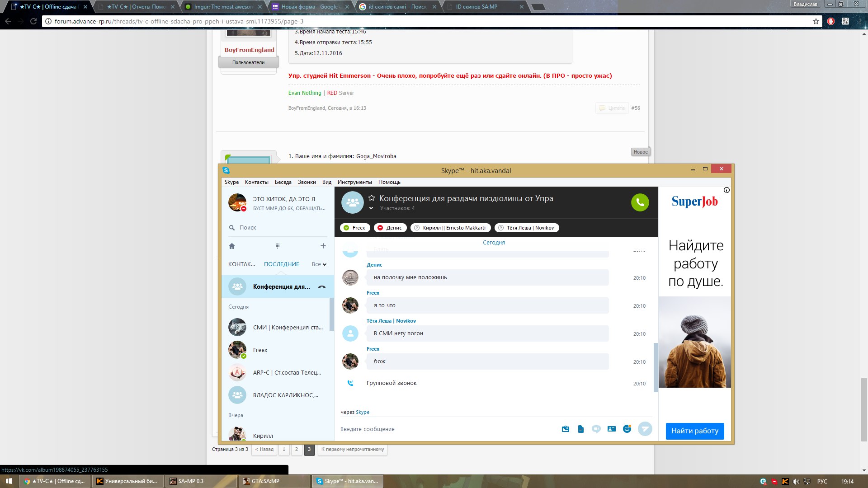This screenshot has height=488, width=868.
Task: Bookmark page with Chrome star icon
Action: click(816, 21)
